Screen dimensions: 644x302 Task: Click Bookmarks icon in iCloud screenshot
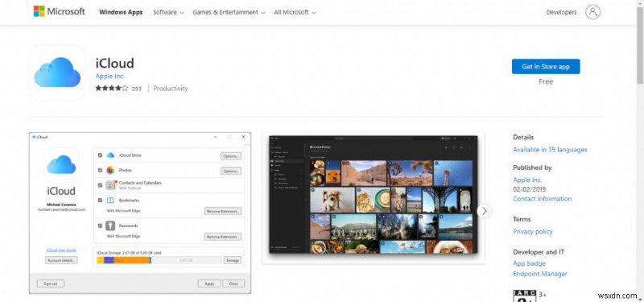pyautogui.click(x=110, y=201)
